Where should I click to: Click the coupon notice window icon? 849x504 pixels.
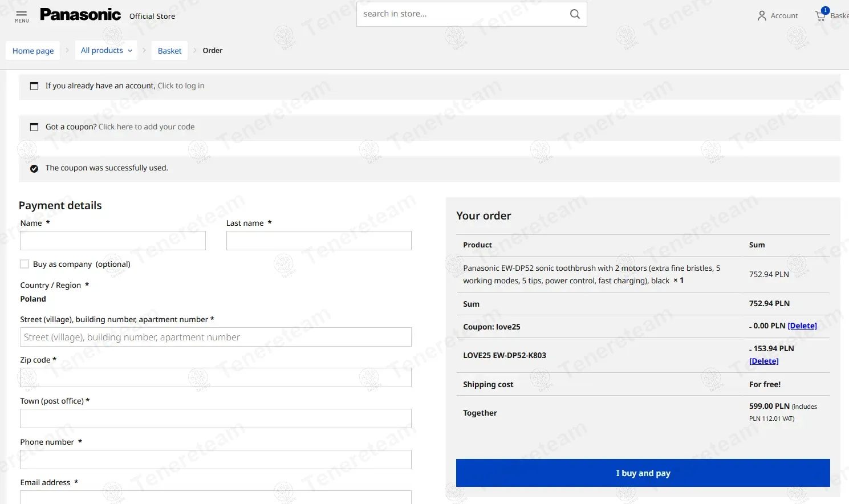34,127
